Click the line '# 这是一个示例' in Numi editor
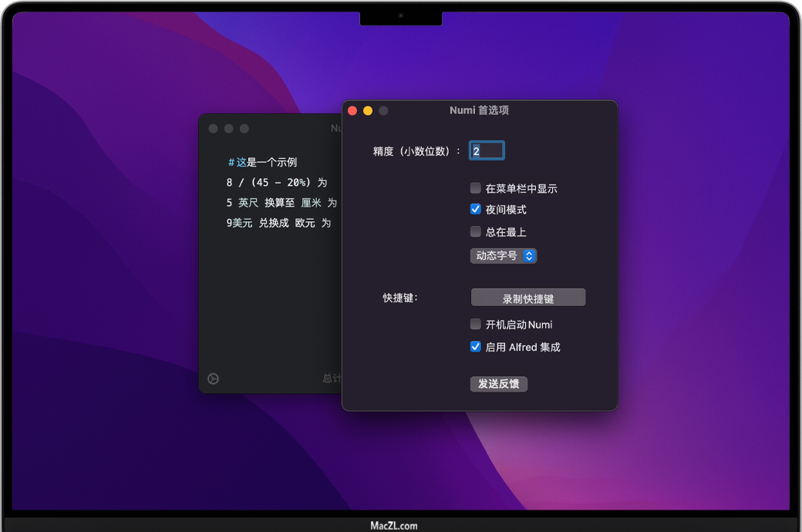Image resolution: width=802 pixels, height=532 pixels. [x=262, y=162]
